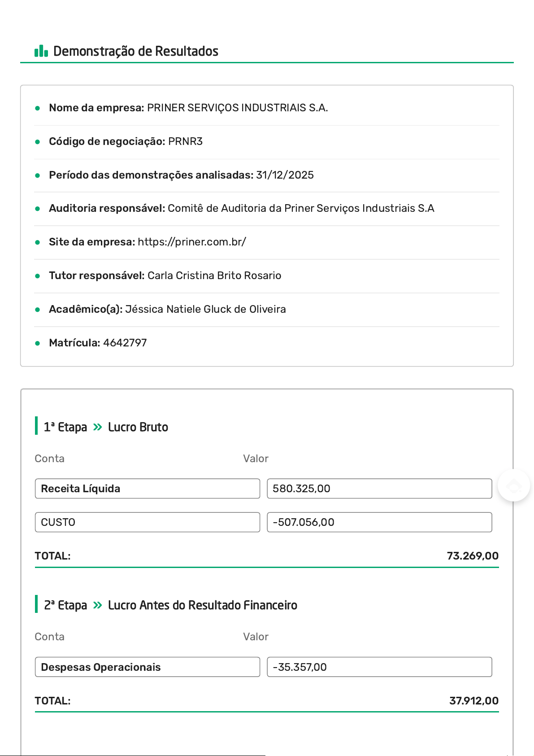The image size is (534, 756).
Task: Click the 580.325,00 value field
Action: [379, 489]
